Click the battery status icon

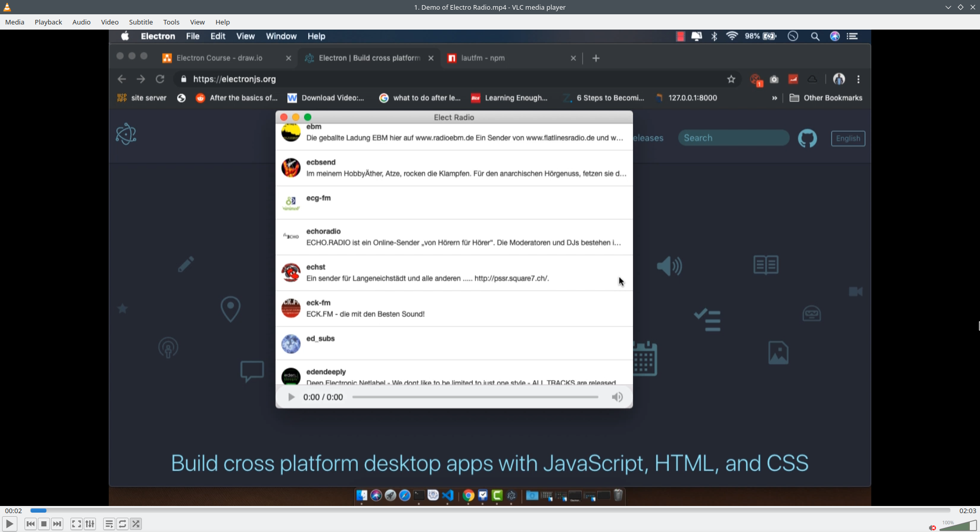tap(770, 36)
